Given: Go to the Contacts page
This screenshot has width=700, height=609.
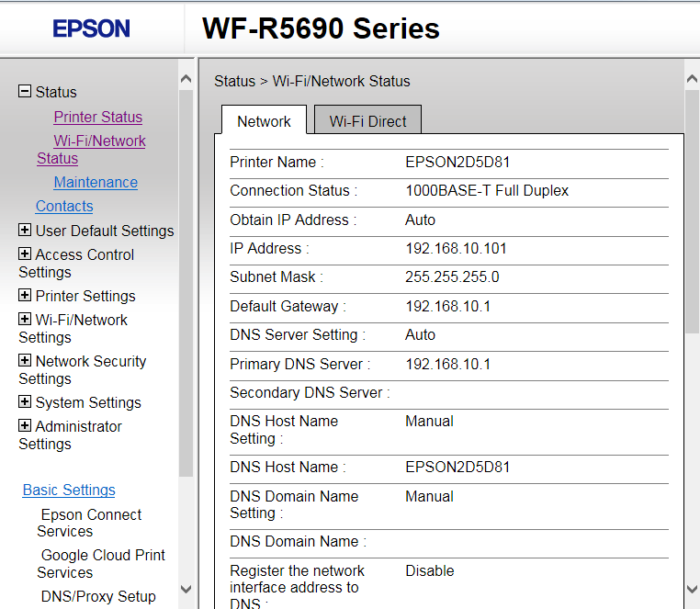Looking at the screenshot, I should pyautogui.click(x=64, y=206).
